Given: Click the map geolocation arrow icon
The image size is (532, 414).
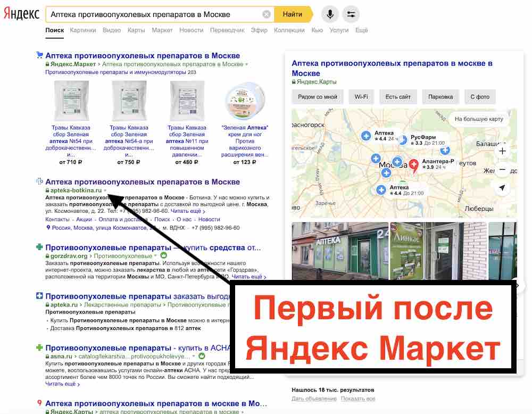Looking at the screenshot, I should click(503, 188).
